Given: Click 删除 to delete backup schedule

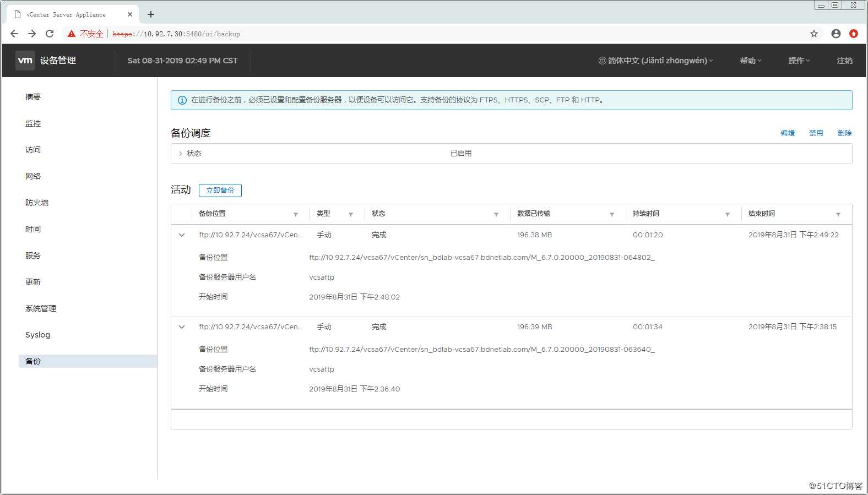Looking at the screenshot, I should click(x=845, y=133).
